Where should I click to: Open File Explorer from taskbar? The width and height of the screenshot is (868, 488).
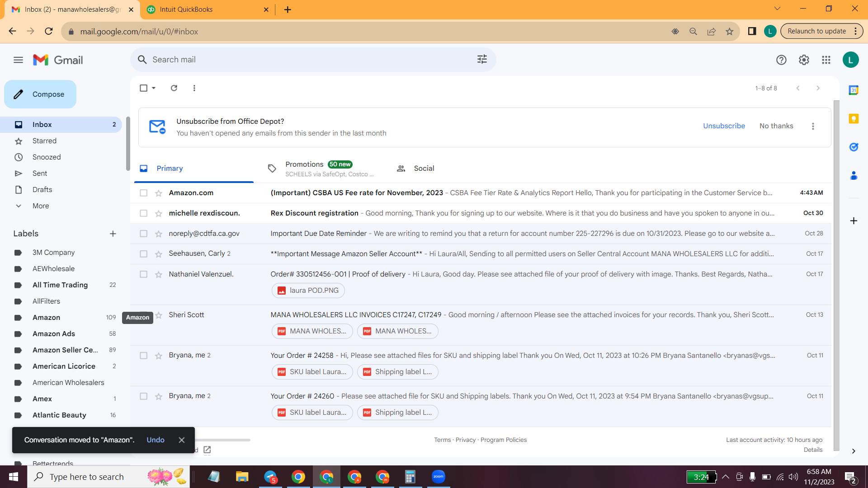tap(242, 477)
